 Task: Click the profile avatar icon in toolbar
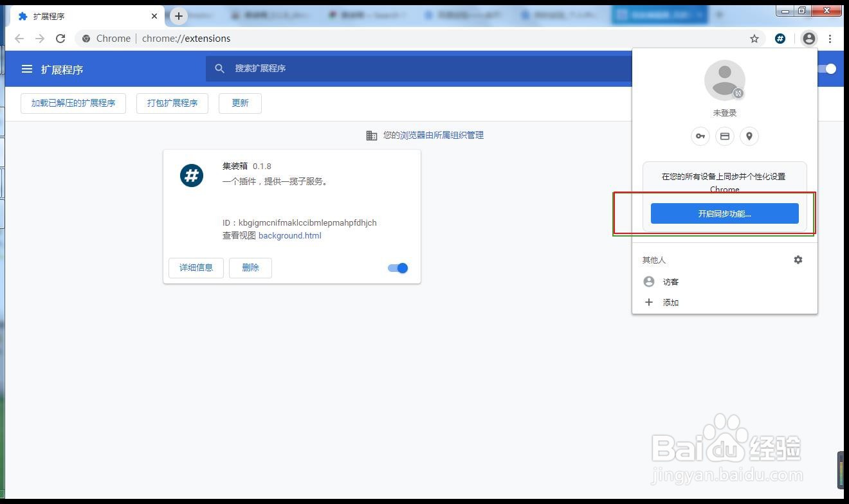click(x=808, y=39)
